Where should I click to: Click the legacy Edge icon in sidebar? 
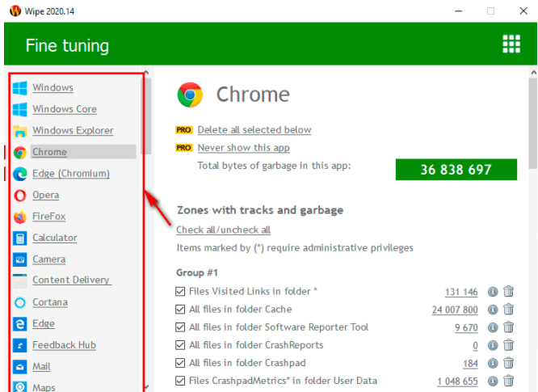(20, 324)
